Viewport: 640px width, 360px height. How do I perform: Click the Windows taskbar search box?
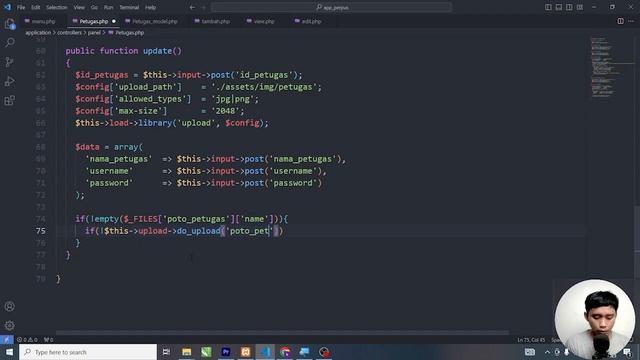tap(88, 352)
